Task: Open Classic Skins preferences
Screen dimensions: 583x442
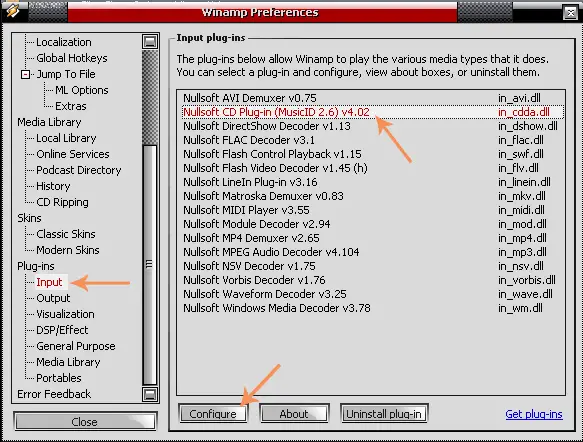Action: tap(66, 234)
